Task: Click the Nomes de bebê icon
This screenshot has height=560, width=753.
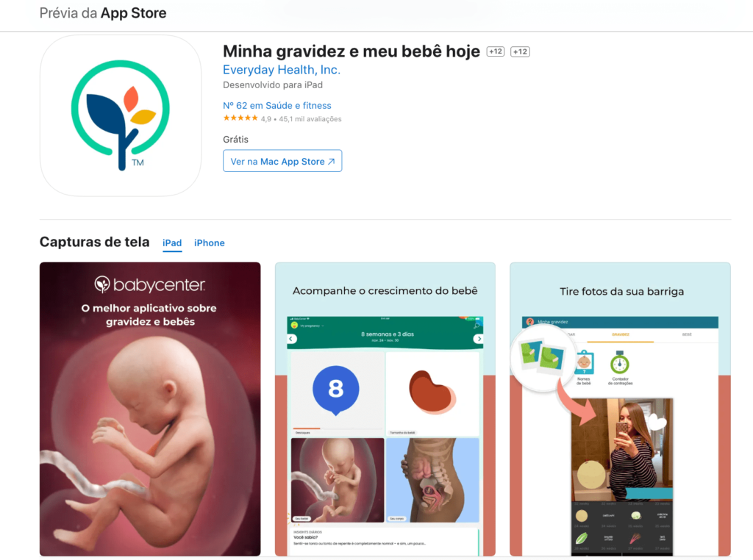Action: tap(584, 363)
